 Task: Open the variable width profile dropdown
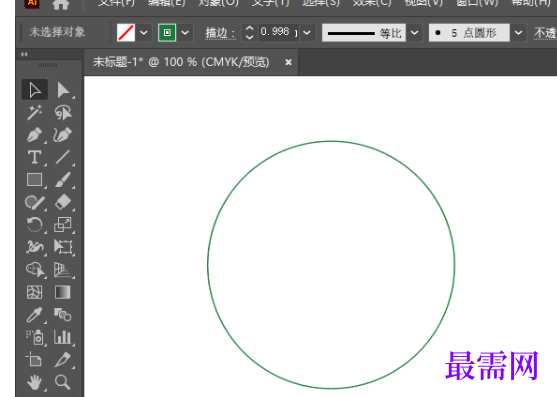(x=415, y=33)
